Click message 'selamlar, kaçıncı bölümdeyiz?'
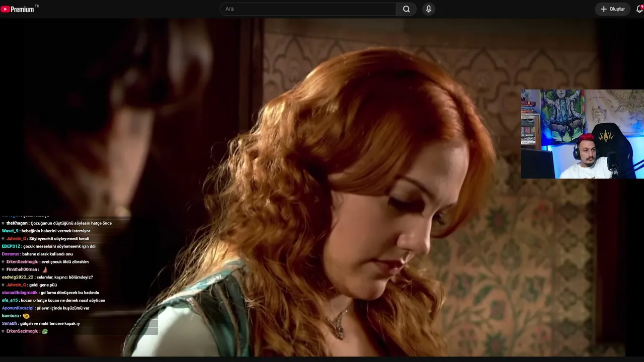Image resolution: width=644 pixels, height=362 pixels. point(64,277)
